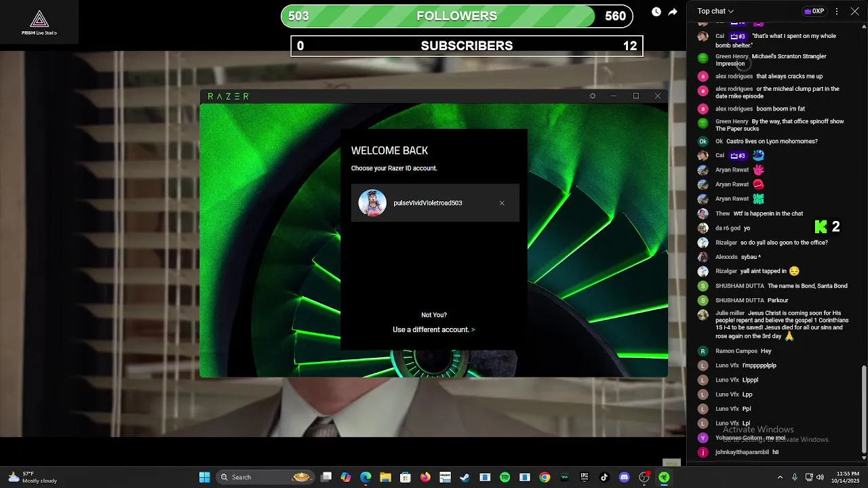The image size is (868, 488).
Task: Open TikTok from the taskbar
Action: tap(604, 477)
